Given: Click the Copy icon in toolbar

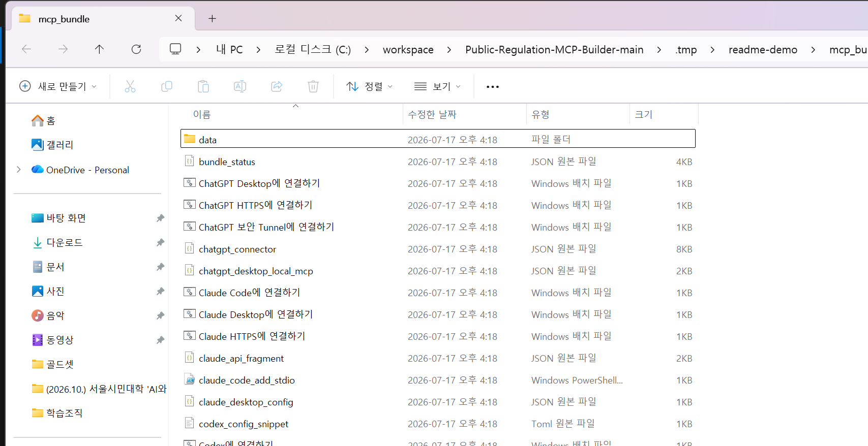Looking at the screenshot, I should [x=167, y=86].
